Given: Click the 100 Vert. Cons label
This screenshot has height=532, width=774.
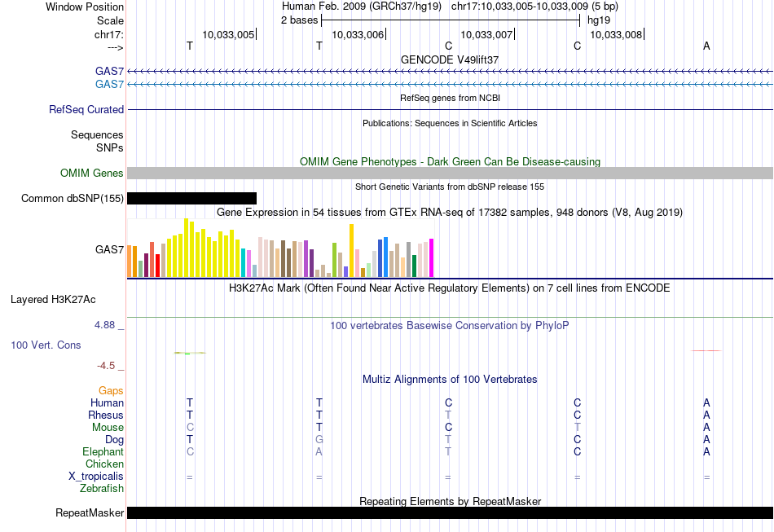Looking at the screenshot, I should (x=46, y=345).
